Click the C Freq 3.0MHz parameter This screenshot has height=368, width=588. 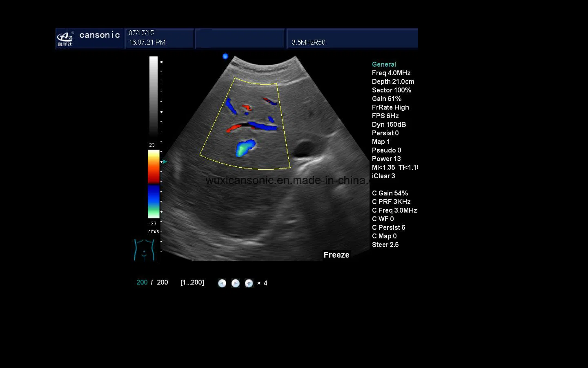tap(394, 210)
